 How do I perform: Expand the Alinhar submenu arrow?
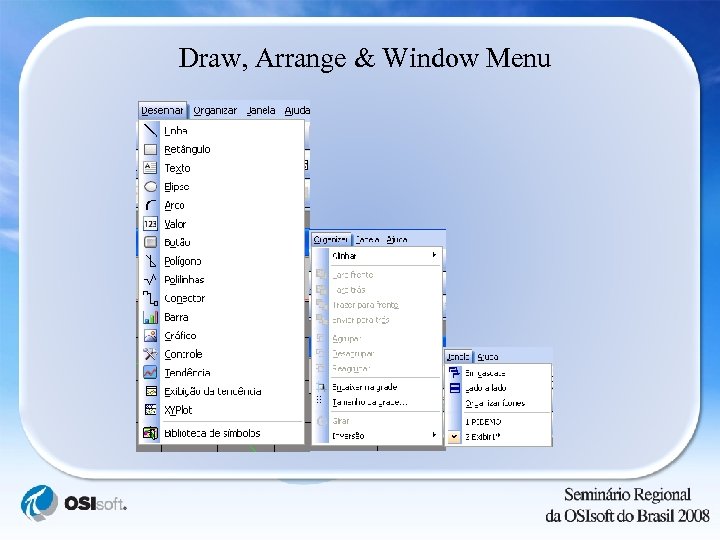point(434,255)
